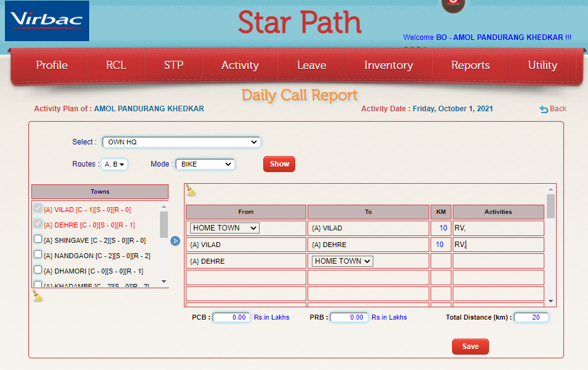Click the '{A} DHAMORI [C - 0][S - 0][R - 1]' town label
The height and width of the screenshot is (370, 588).
[93, 271]
